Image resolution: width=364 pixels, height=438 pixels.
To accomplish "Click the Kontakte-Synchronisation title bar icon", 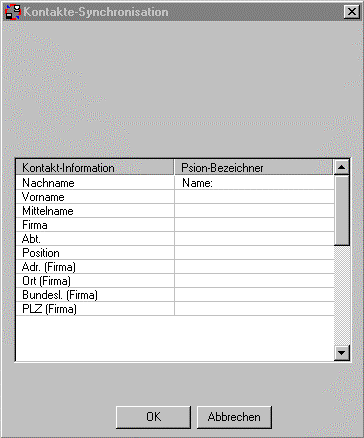I will pyautogui.click(x=13, y=12).
